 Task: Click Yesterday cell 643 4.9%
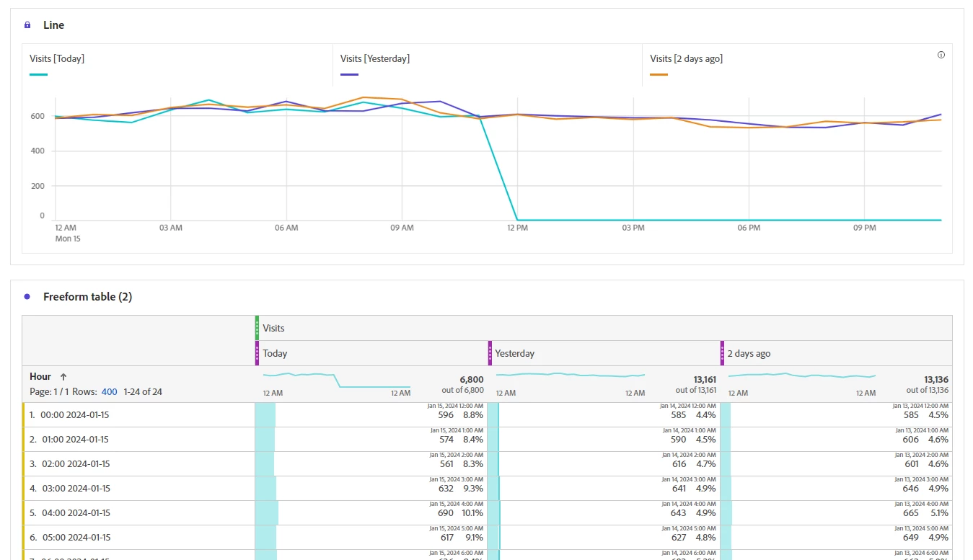click(x=604, y=513)
